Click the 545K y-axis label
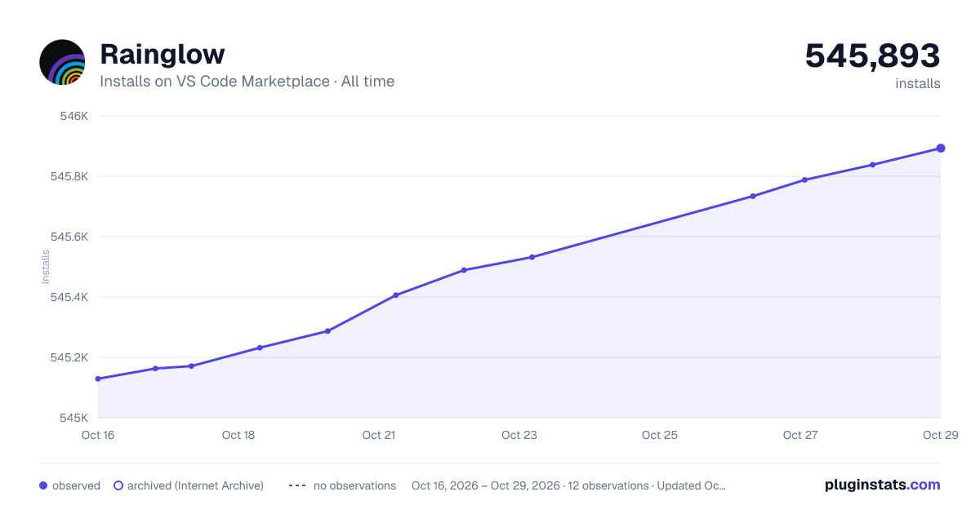The height and width of the screenshot is (514, 980). [x=73, y=418]
